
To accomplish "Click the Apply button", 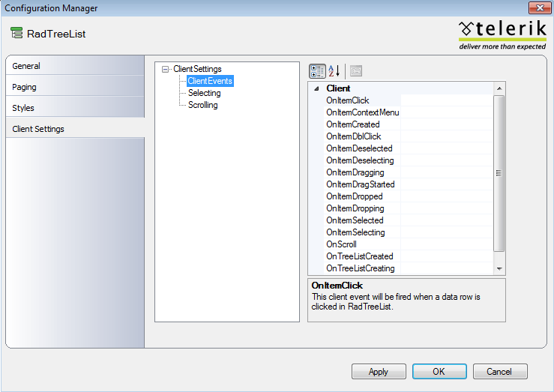I will click(x=379, y=372).
